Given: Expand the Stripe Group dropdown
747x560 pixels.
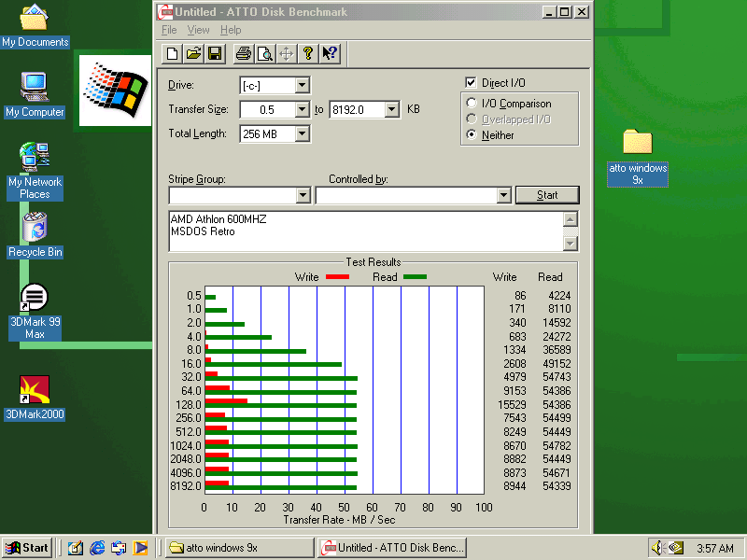Looking at the screenshot, I should click(x=303, y=195).
